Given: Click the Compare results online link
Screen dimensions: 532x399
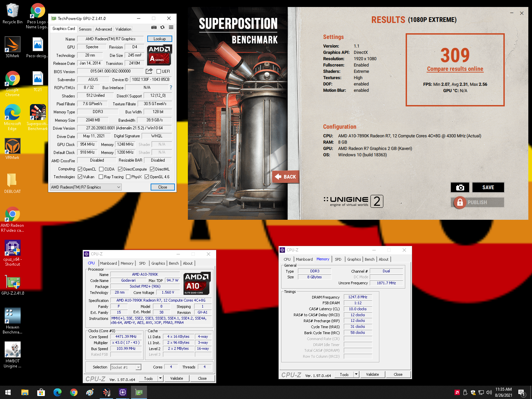Looking at the screenshot, I should pos(455,69).
